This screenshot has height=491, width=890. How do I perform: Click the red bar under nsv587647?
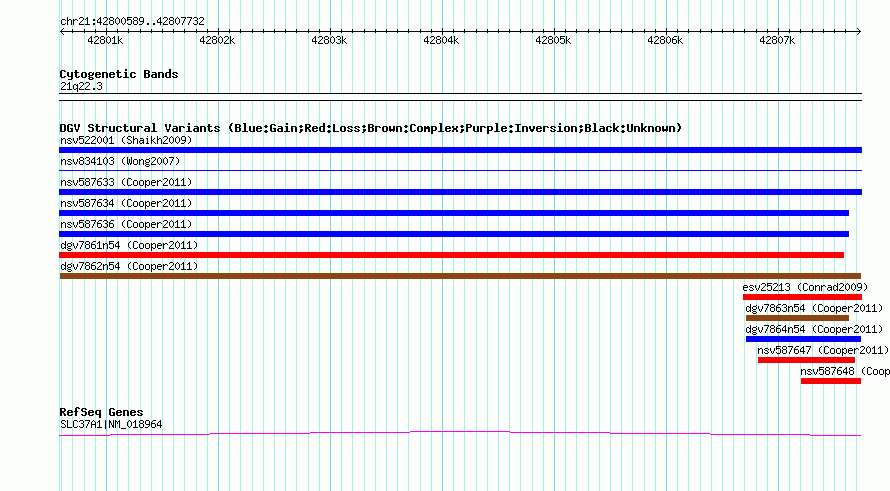(x=806, y=360)
